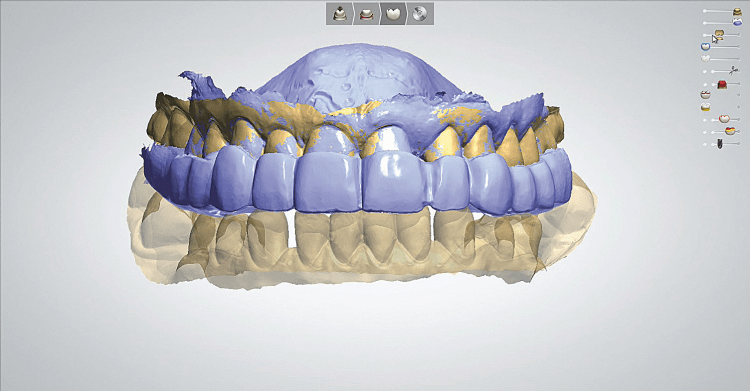Toggle the dot left of implant slider
The height and width of the screenshot is (391, 750).
pyautogui.click(x=705, y=144)
